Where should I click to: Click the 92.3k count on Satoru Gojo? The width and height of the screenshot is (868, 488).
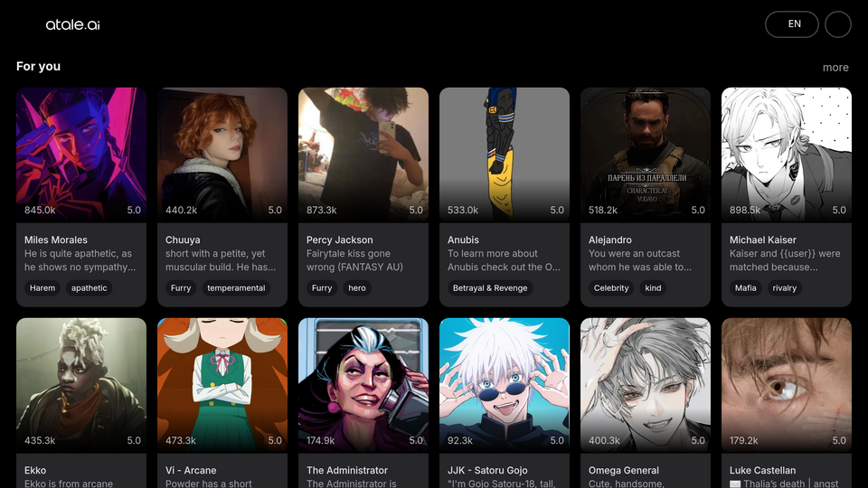tap(460, 440)
